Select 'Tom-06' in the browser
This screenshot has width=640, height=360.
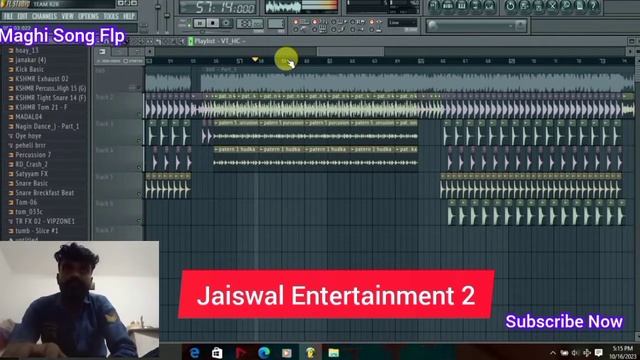pos(26,202)
